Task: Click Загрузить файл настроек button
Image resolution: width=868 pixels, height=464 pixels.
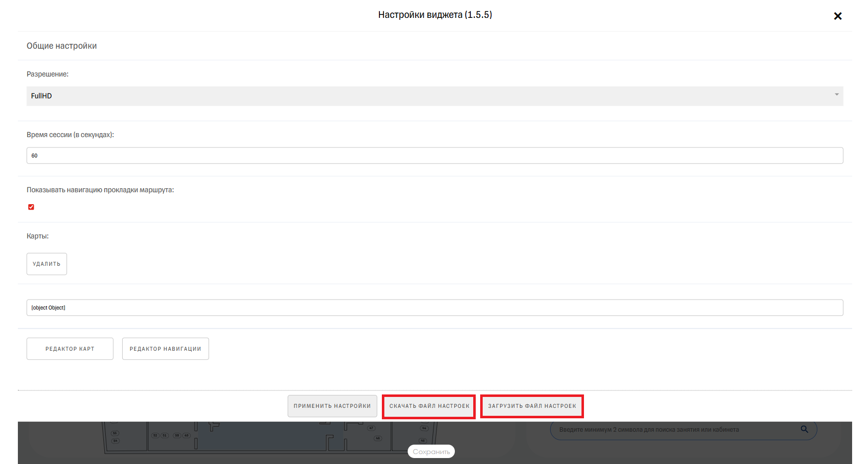Action: (532, 406)
